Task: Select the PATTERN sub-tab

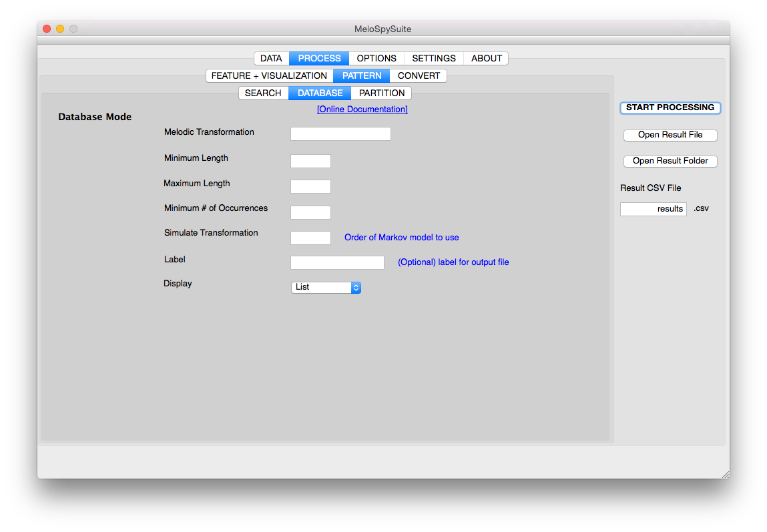Action: (362, 76)
